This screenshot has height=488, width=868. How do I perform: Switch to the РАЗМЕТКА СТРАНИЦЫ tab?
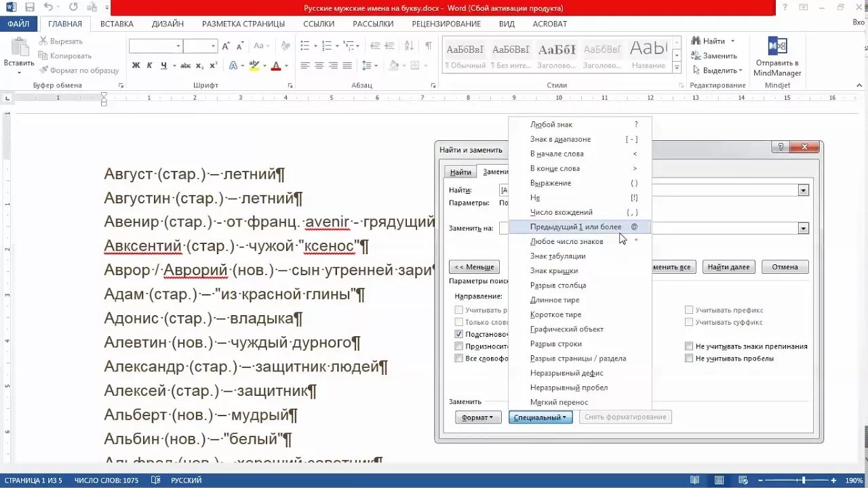[x=243, y=24]
